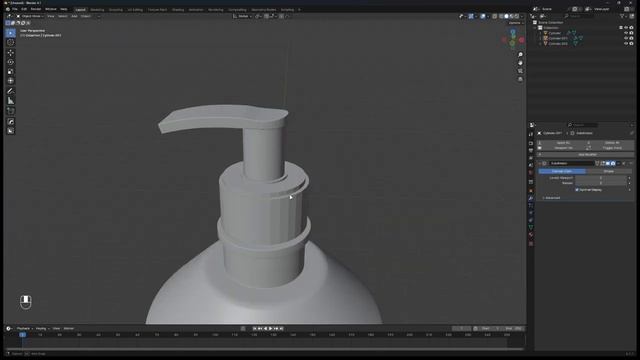Open the Edit menu
The image size is (640, 360).
[x=24, y=9]
